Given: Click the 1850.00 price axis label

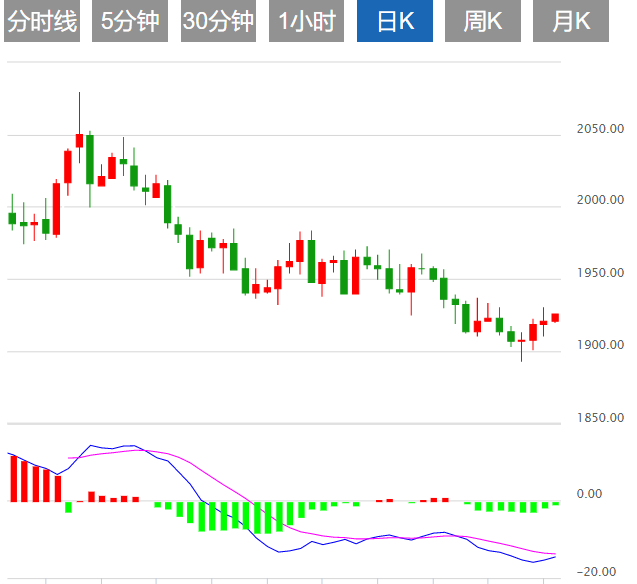Looking at the screenshot, I should pyautogui.click(x=600, y=417).
